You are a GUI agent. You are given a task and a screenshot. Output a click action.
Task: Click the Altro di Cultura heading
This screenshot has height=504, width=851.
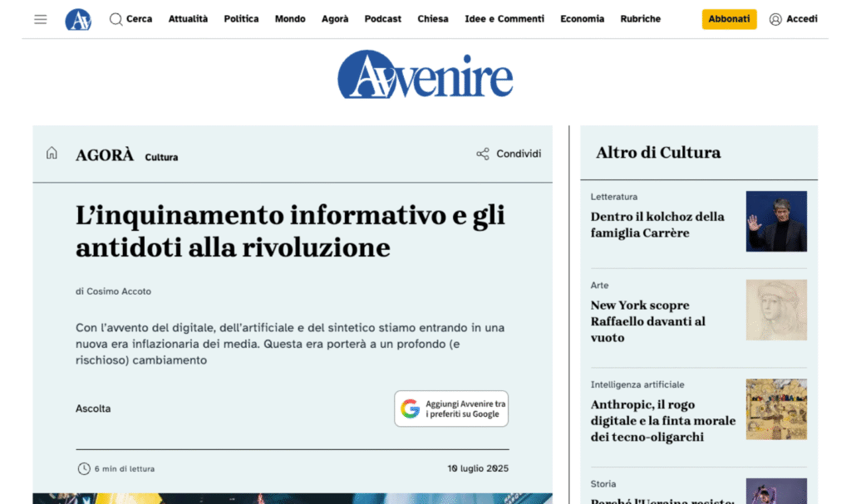coord(658,153)
